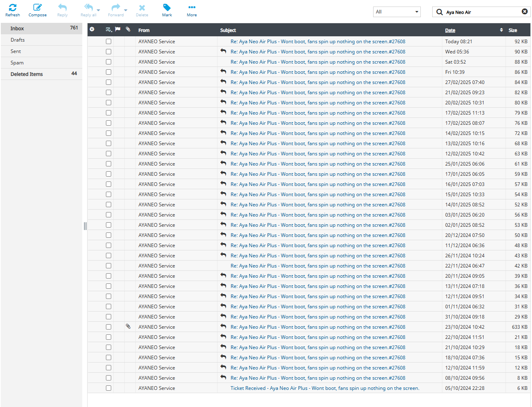Tick the checkbox for the Wed 05:36 message
The image size is (532, 407).
(108, 51)
